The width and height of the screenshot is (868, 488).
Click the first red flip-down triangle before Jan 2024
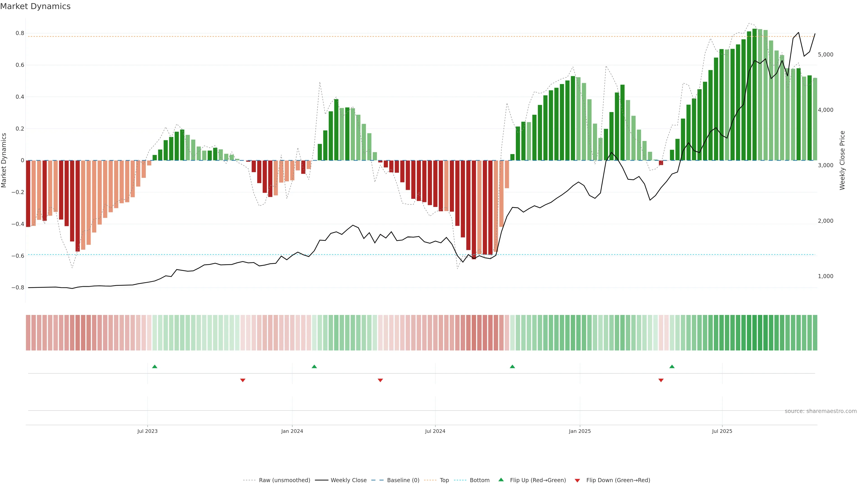[243, 380]
